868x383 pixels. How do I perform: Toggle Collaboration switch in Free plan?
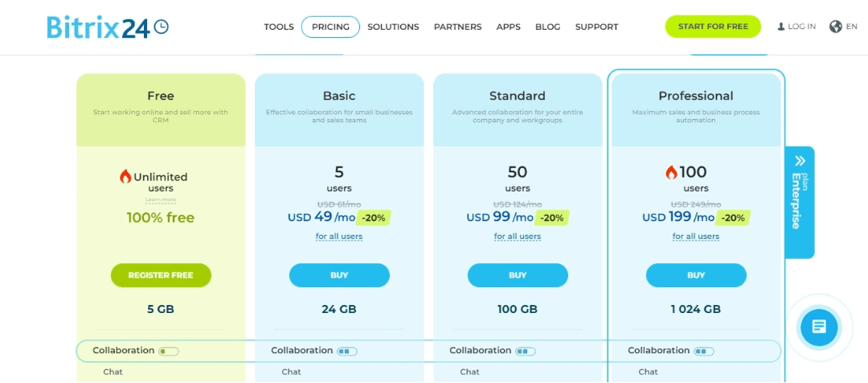coord(169,351)
